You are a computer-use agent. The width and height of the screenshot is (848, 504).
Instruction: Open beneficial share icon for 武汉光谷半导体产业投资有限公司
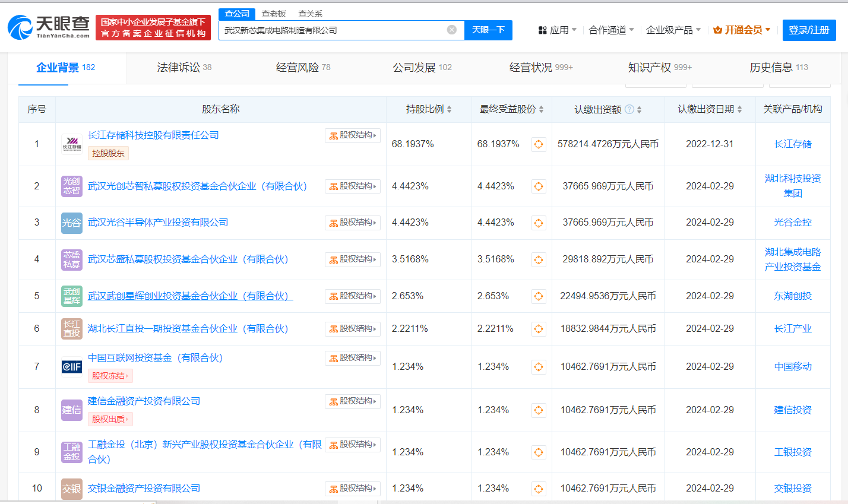pos(539,223)
